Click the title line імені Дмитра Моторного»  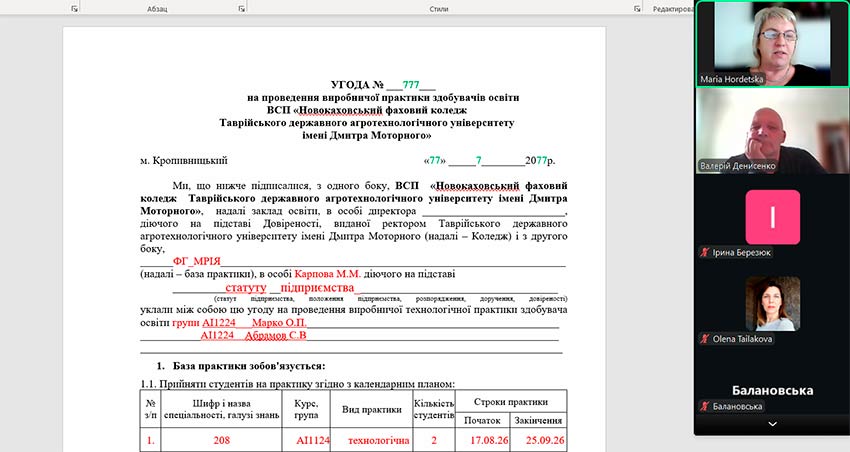pyautogui.click(x=367, y=135)
